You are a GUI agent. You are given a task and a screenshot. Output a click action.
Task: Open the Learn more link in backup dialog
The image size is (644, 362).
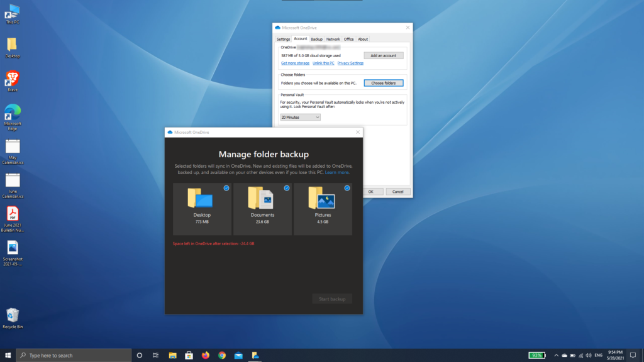tap(337, 172)
